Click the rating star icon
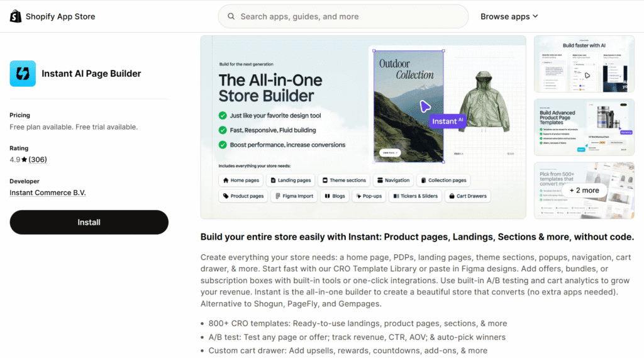The image size is (644, 358). [25, 159]
